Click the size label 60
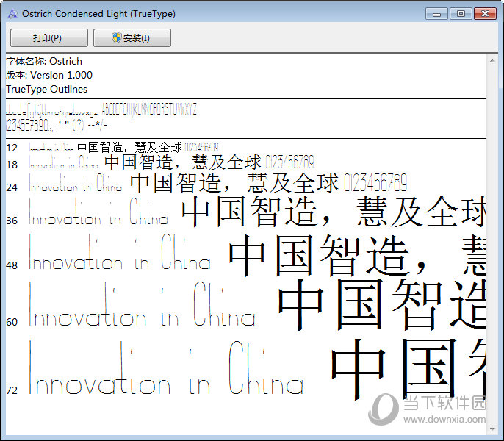The width and height of the screenshot is (504, 441). click(x=12, y=322)
